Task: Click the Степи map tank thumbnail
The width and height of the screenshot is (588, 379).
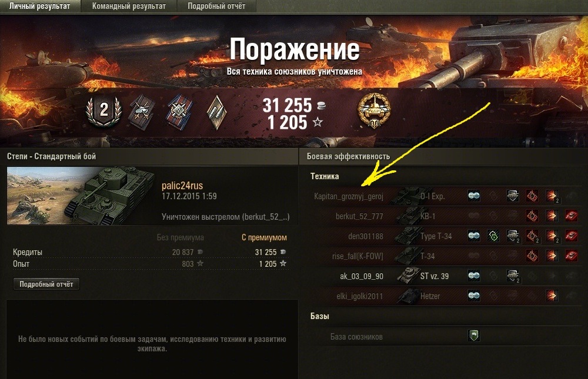Action: click(x=81, y=196)
